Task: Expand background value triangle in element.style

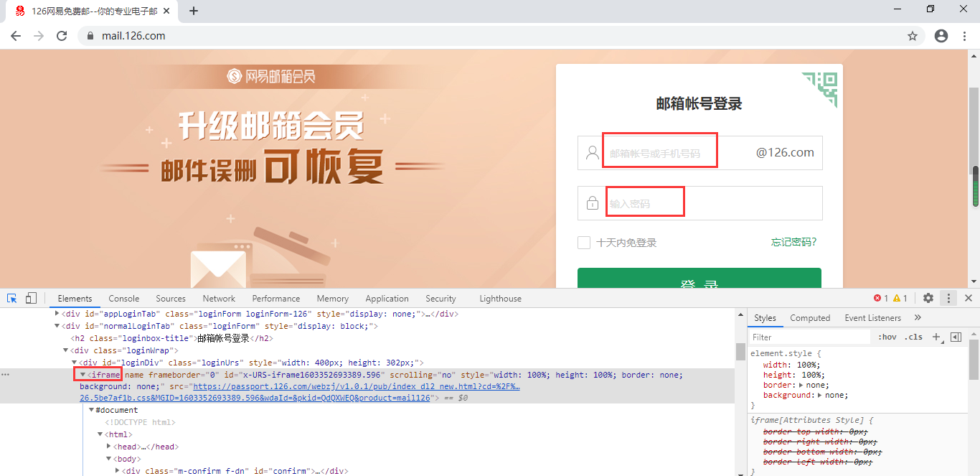Action: 820,395
